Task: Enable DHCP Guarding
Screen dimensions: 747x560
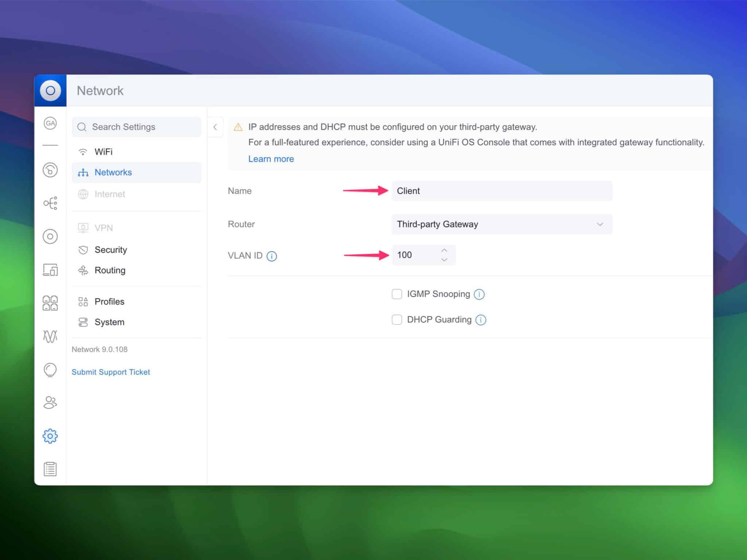Action: pyautogui.click(x=397, y=319)
